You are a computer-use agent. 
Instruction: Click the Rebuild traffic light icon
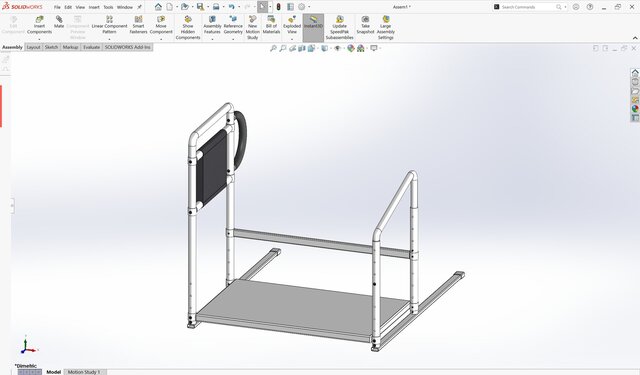click(278, 7)
